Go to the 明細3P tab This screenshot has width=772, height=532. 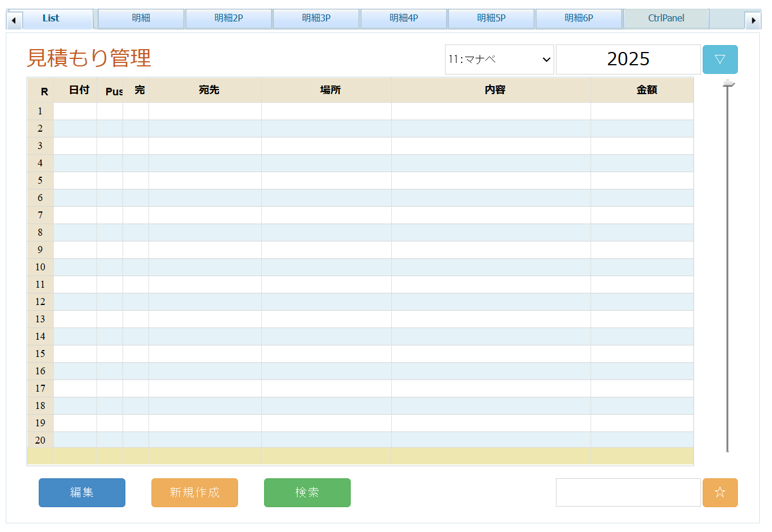(x=316, y=18)
